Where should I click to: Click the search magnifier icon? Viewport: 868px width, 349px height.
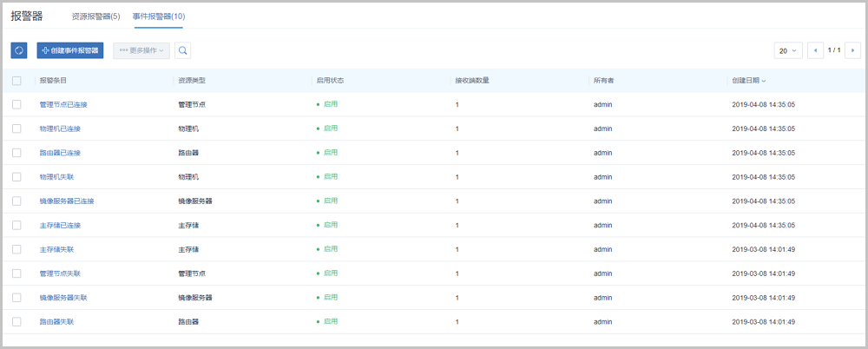(183, 50)
